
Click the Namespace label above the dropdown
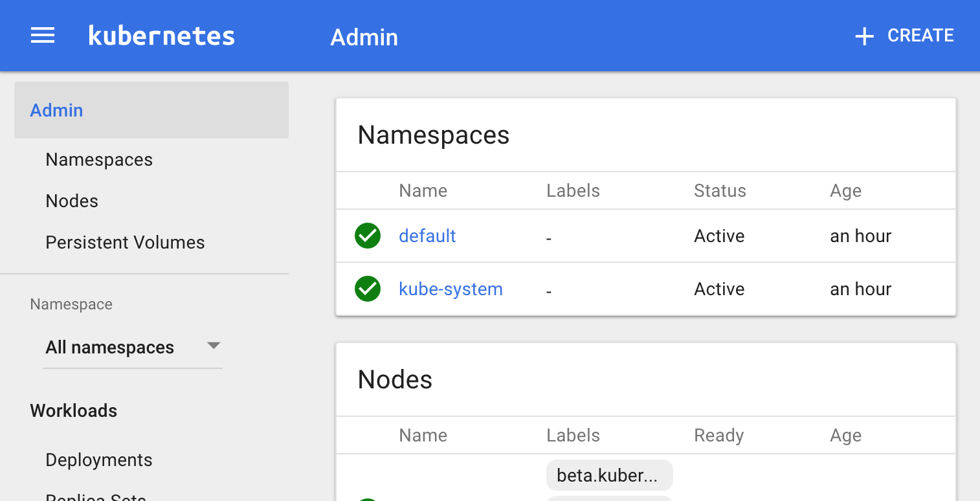click(71, 304)
